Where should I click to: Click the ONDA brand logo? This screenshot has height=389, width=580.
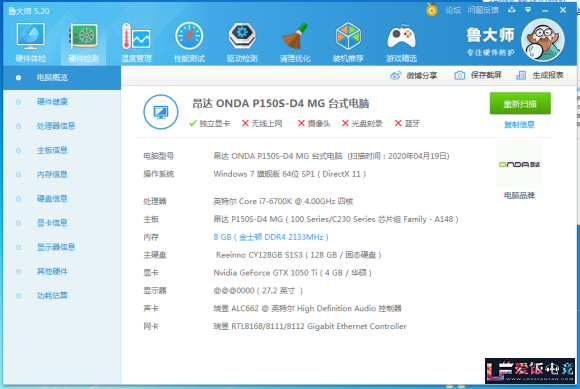[x=519, y=164]
